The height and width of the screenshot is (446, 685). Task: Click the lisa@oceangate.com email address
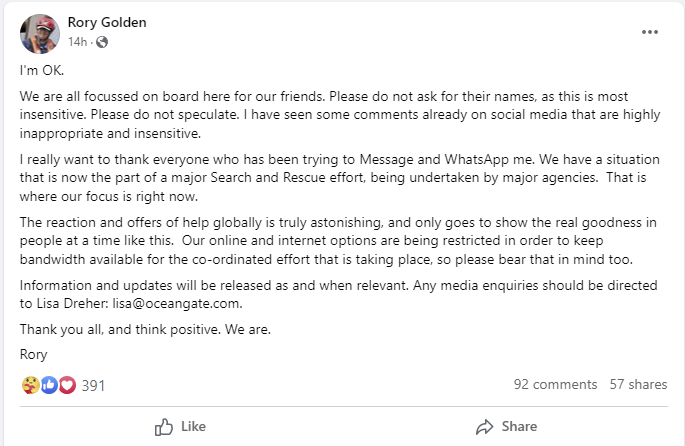pos(175,304)
